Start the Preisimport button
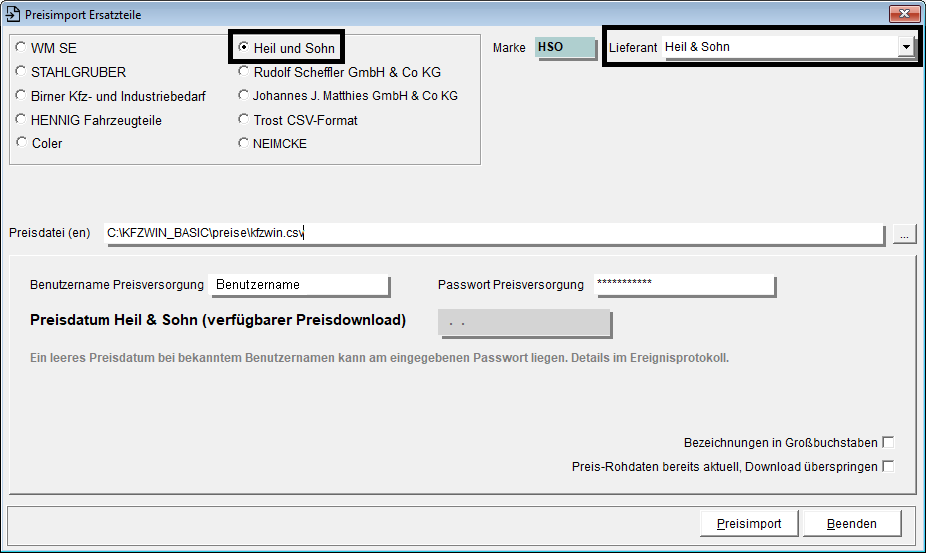 (749, 523)
